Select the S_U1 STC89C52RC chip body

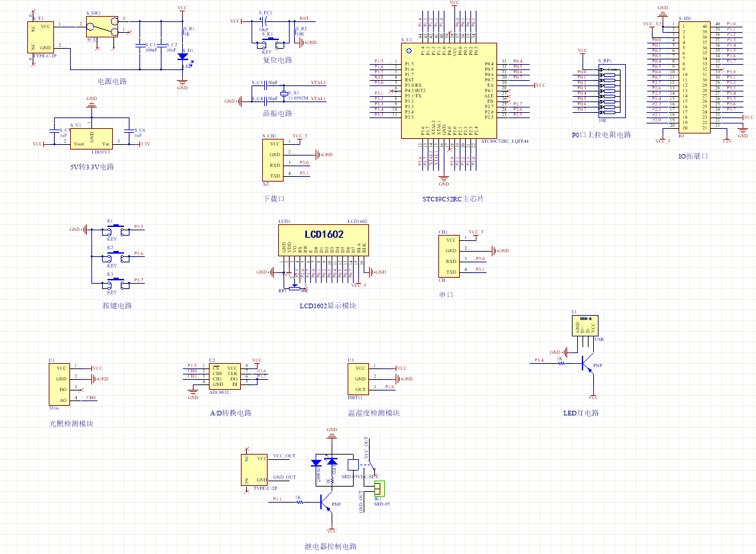[x=449, y=91]
